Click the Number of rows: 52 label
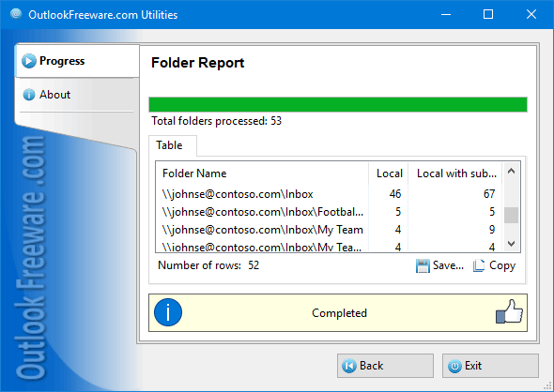This screenshot has width=554, height=392. (208, 265)
